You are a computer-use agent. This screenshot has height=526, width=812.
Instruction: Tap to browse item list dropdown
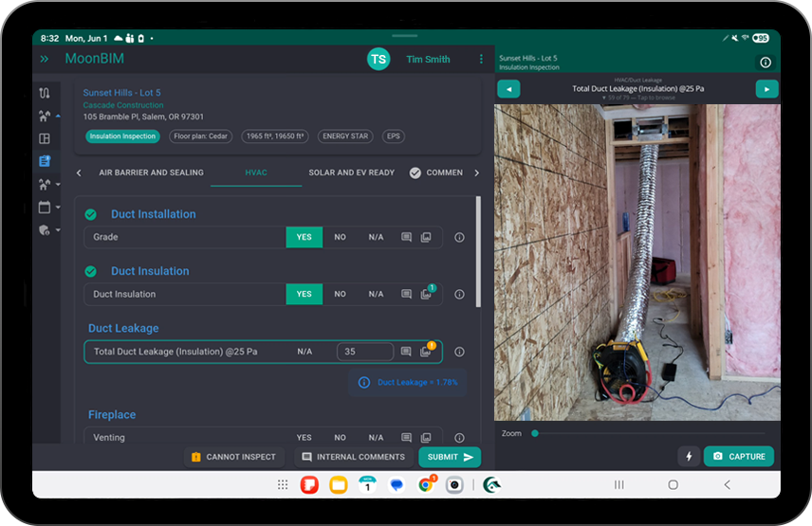click(x=638, y=98)
